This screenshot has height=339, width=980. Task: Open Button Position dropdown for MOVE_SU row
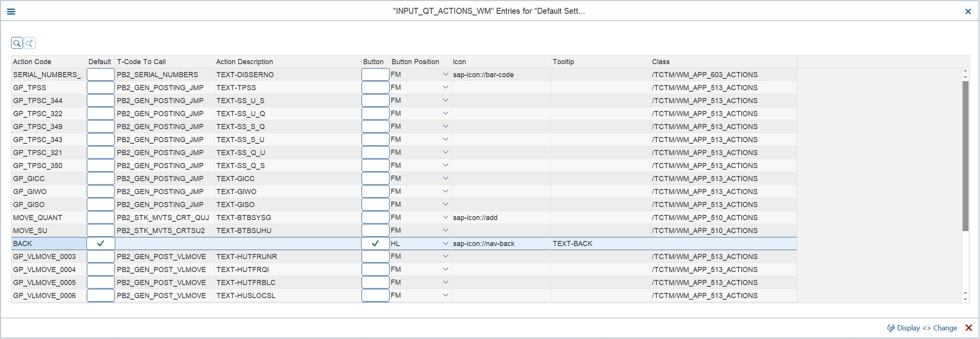click(x=445, y=230)
